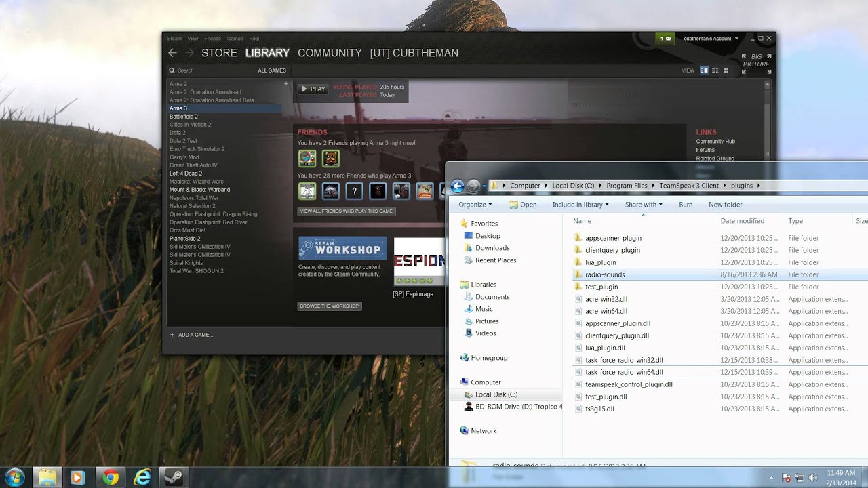Open the Organize dropdown in Explorer
Image resolution: width=868 pixels, height=488 pixels.
475,205
